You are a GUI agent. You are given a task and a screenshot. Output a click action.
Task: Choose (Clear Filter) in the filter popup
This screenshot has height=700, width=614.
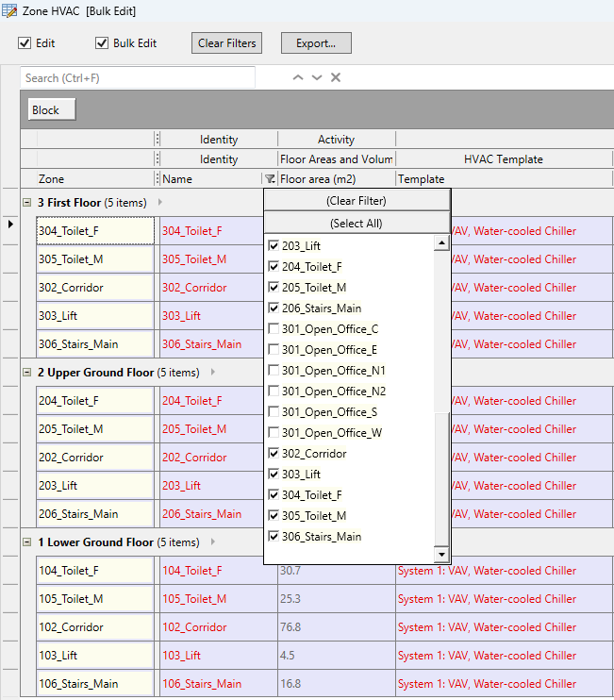356,201
